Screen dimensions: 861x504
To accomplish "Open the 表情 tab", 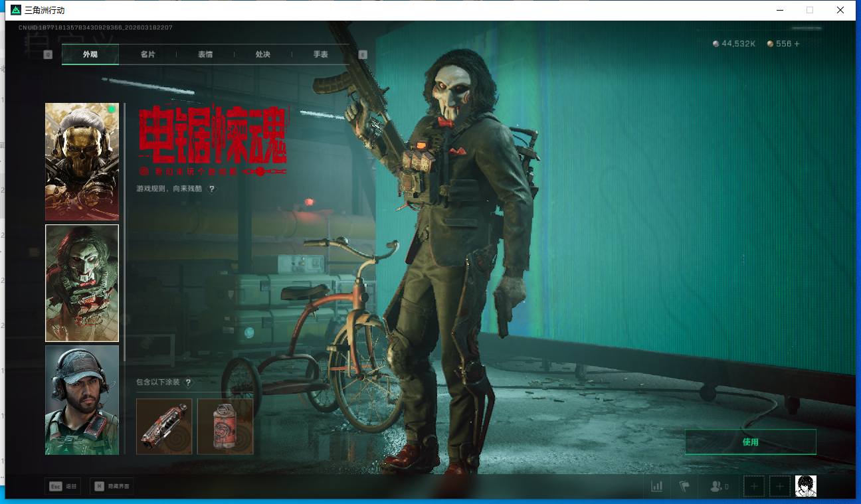I will pos(205,54).
